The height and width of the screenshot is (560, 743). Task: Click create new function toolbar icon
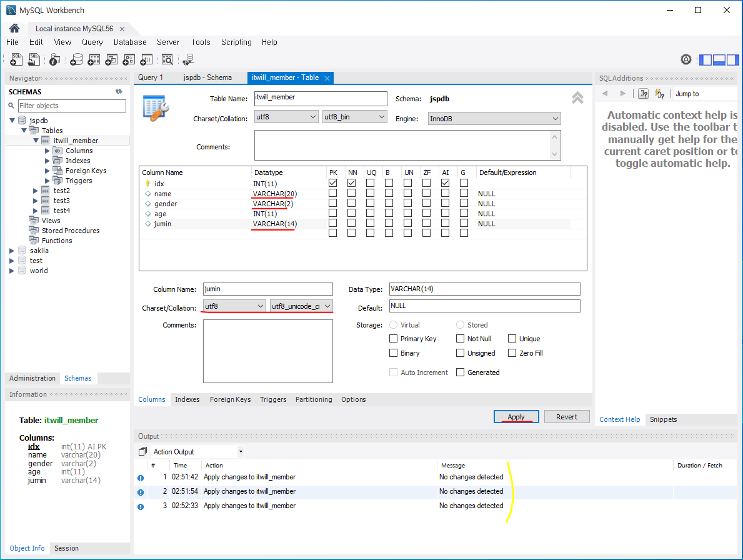click(146, 60)
